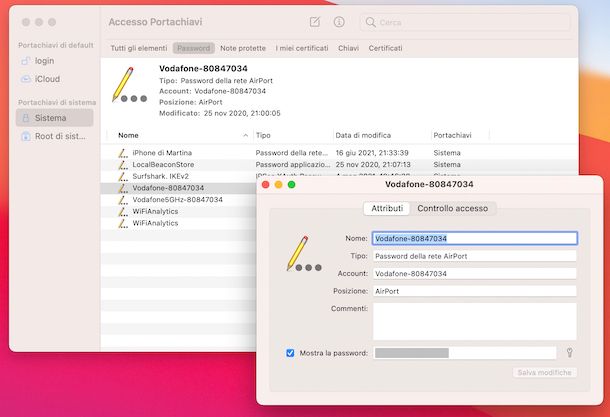Image resolution: width=610 pixels, height=417 pixels.
Task: Click Password applicazio... type cell
Action: pos(293,165)
